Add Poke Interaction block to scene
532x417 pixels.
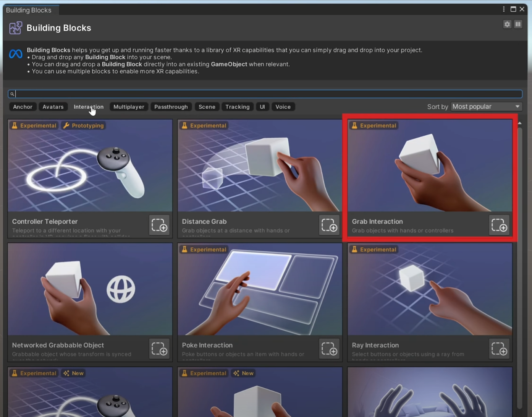[329, 349]
